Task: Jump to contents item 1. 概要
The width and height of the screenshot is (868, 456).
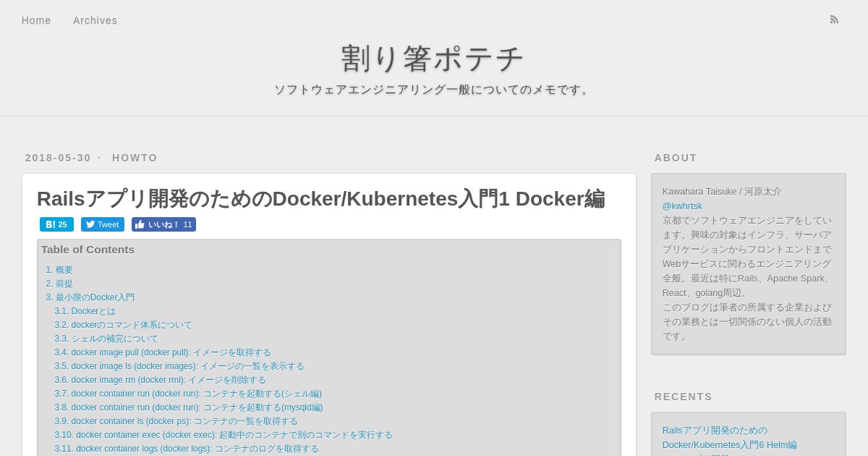Action: click(x=59, y=270)
